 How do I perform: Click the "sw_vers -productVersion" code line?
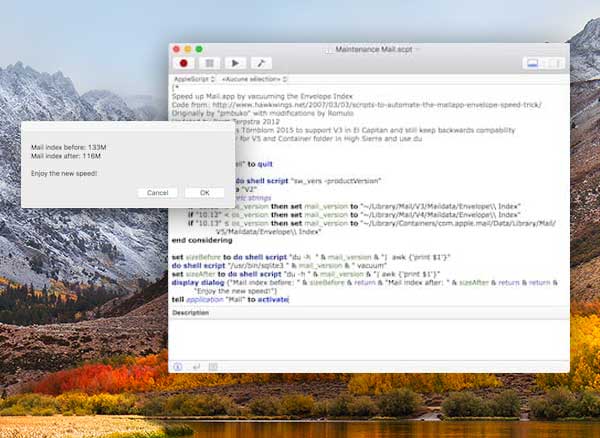point(308,181)
